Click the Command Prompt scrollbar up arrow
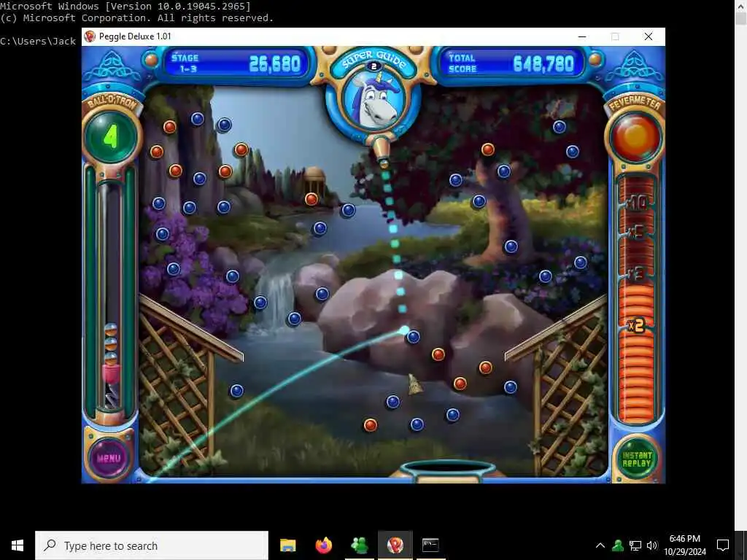Viewport: 747px width, 560px height. [x=740, y=5]
